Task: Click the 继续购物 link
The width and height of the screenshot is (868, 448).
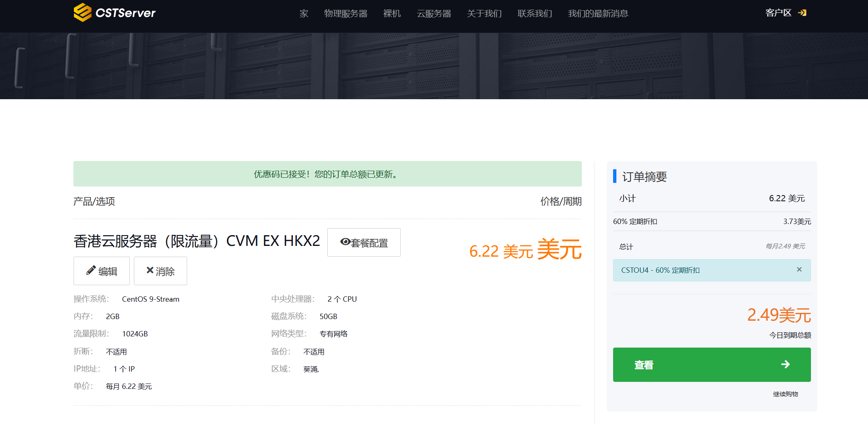Action: 785,394
